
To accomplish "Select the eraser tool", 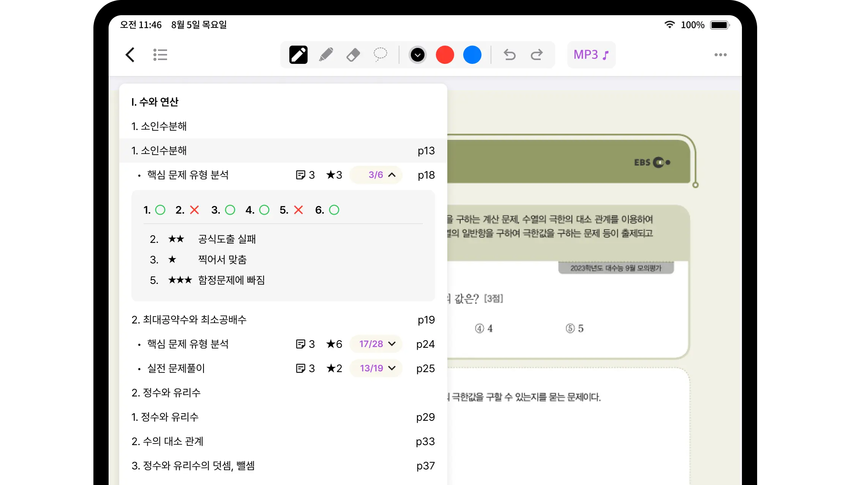I will (353, 55).
